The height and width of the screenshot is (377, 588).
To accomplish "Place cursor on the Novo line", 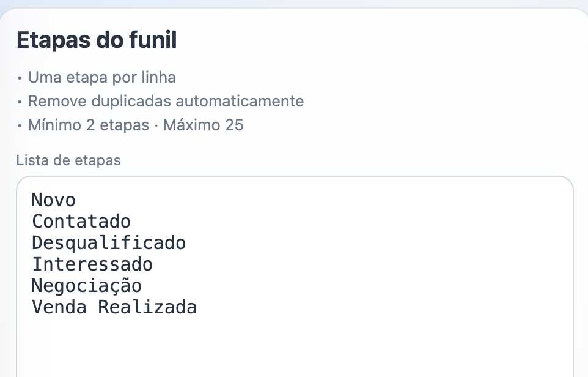I will 54,200.
